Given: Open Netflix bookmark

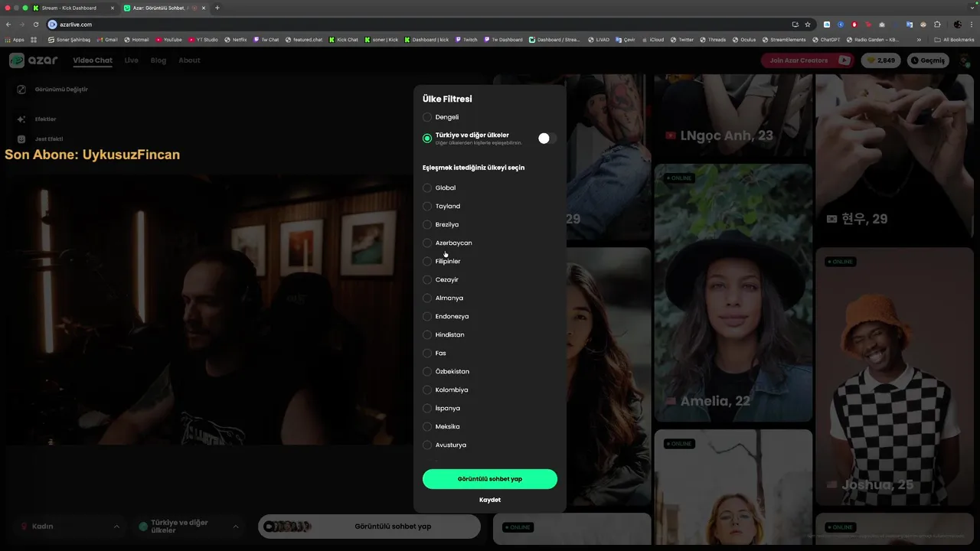Looking at the screenshot, I should pyautogui.click(x=237, y=40).
